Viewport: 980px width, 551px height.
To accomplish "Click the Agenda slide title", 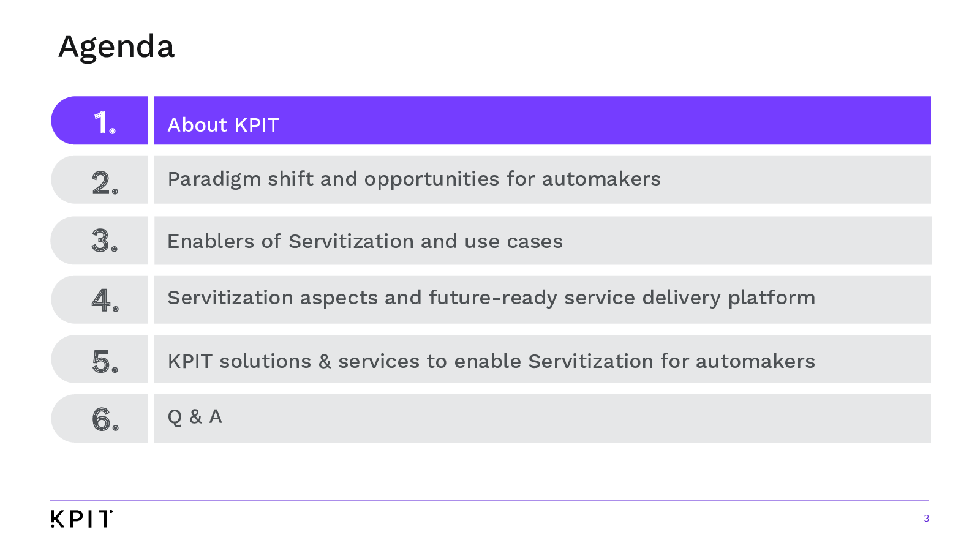I will (x=116, y=47).
